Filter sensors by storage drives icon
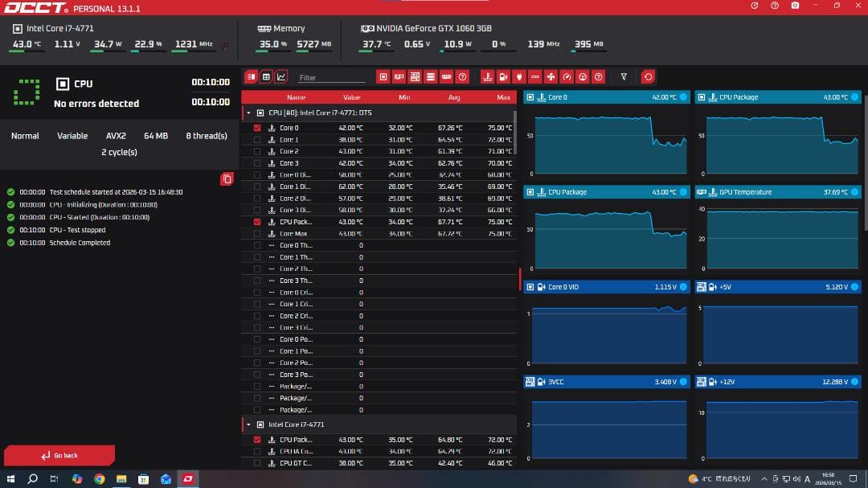The height and width of the screenshot is (488, 868). [431, 77]
